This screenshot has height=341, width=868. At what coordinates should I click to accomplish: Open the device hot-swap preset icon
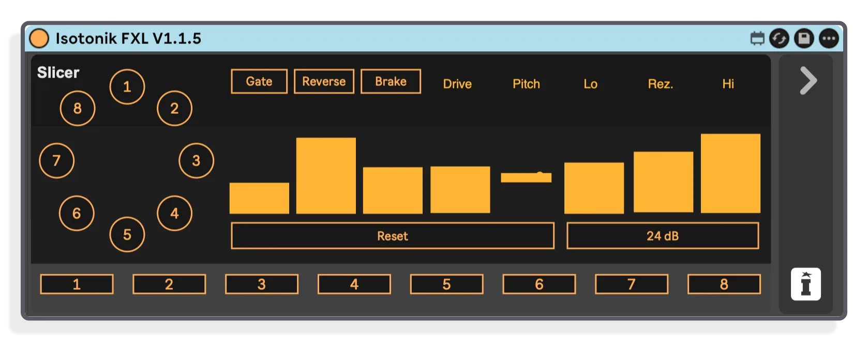click(779, 38)
